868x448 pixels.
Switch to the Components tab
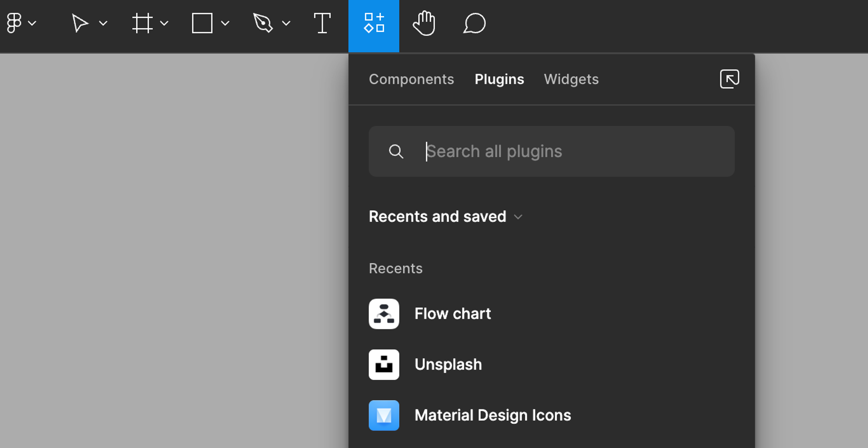point(411,79)
